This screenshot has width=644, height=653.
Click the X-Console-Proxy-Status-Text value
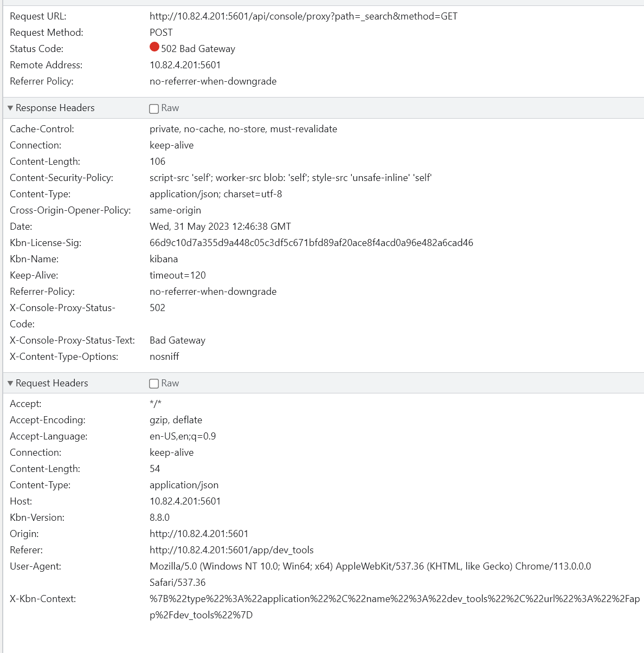point(177,340)
